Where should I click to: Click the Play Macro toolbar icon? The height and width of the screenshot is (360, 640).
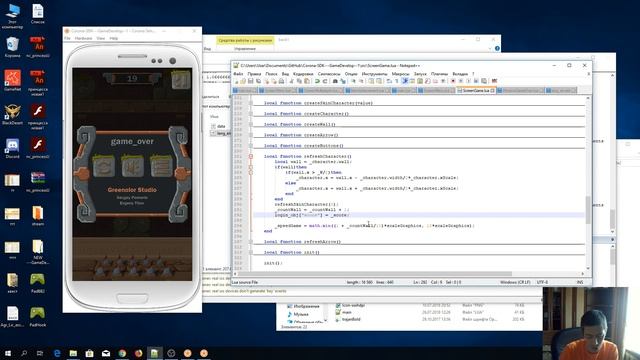coord(469,81)
